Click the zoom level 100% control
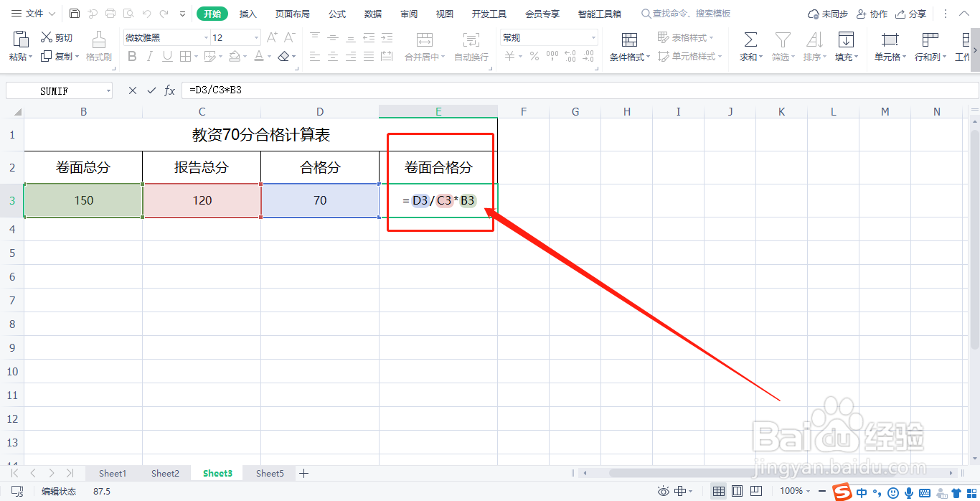 point(793,491)
